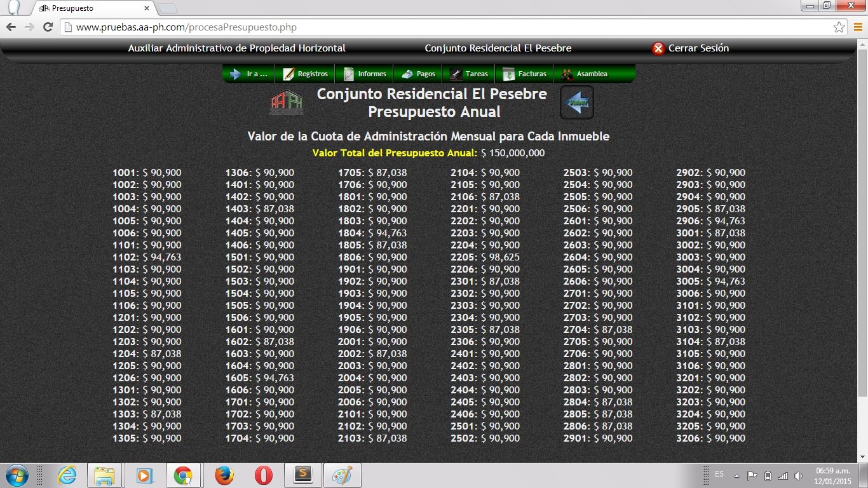Select the Tareas menu item
This screenshot has width=868, height=488.
click(469, 74)
